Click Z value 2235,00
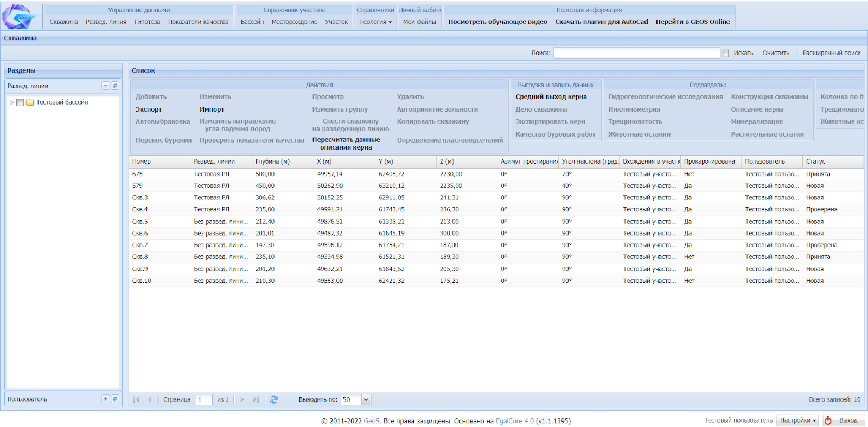This screenshot has width=868, height=427. [x=451, y=186]
